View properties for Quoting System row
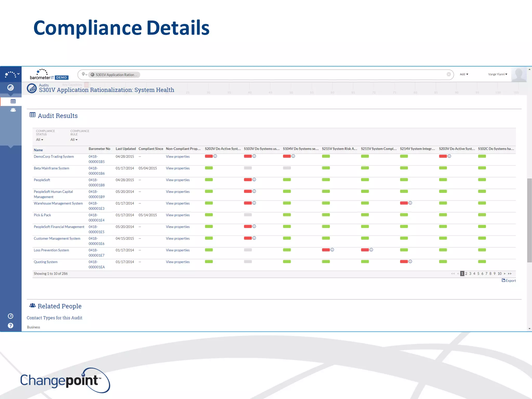The height and width of the screenshot is (399, 532). tap(178, 262)
